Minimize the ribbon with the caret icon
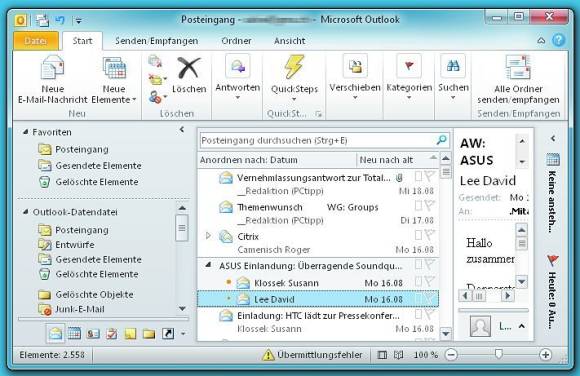 pyautogui.click(x=541, y=40)
